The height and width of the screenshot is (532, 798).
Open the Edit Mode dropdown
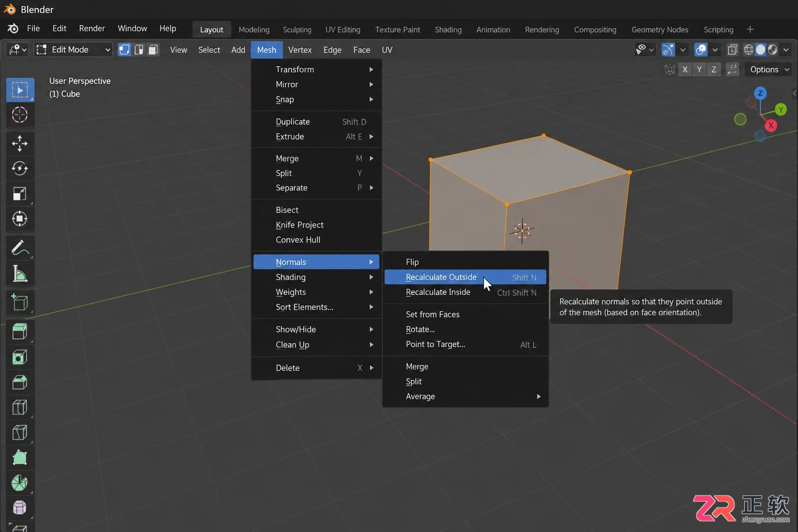(x=73, y=50)
